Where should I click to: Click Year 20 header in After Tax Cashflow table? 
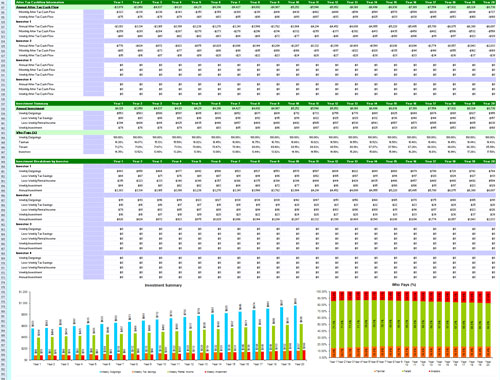(x=489, y=2)
